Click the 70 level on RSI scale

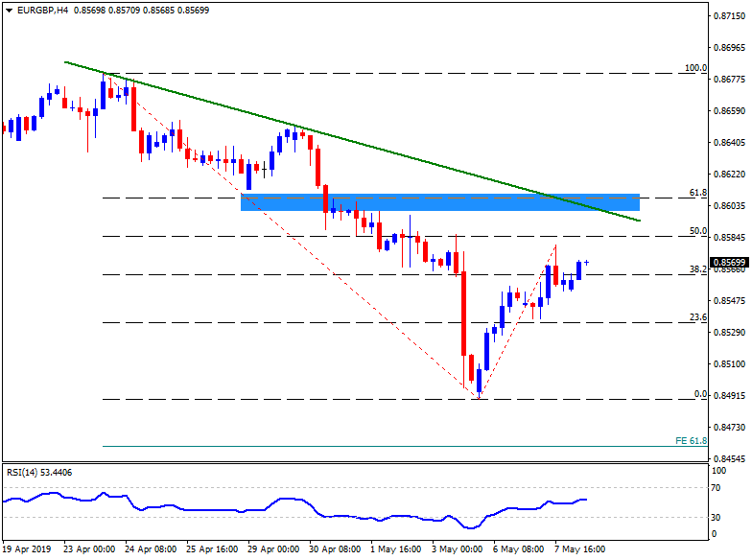[717, 489]
